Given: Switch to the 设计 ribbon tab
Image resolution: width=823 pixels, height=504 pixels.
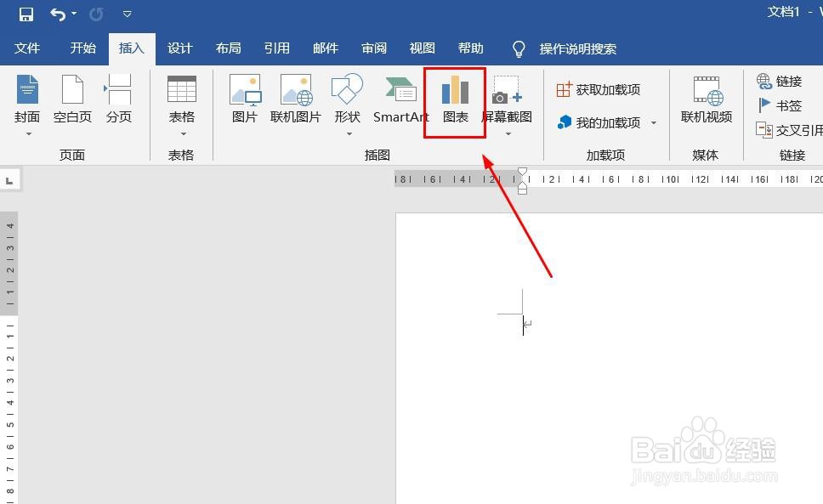Looking at the screenshot, I should tap(179, 48).
